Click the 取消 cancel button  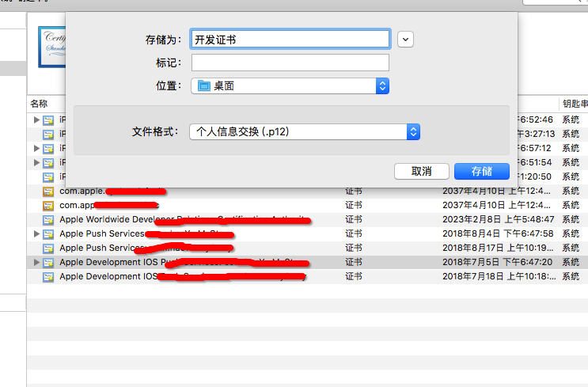pyautogui.click(x=422, y=172)
